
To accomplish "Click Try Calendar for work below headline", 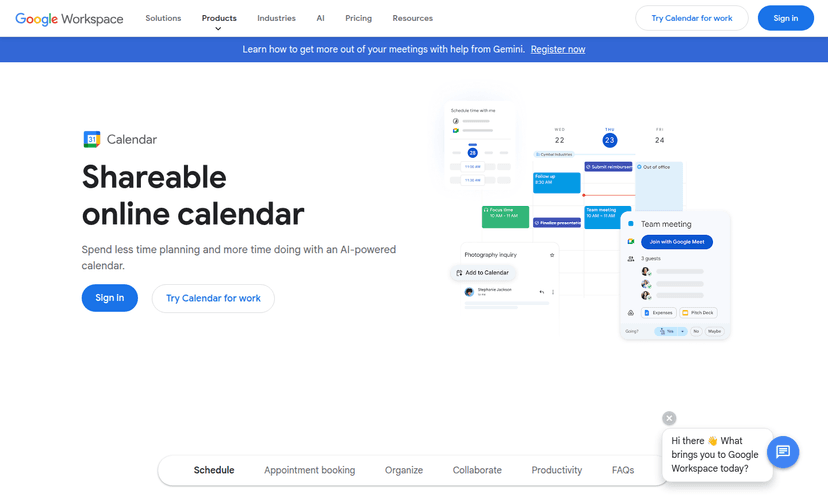I will coord(213,298).
